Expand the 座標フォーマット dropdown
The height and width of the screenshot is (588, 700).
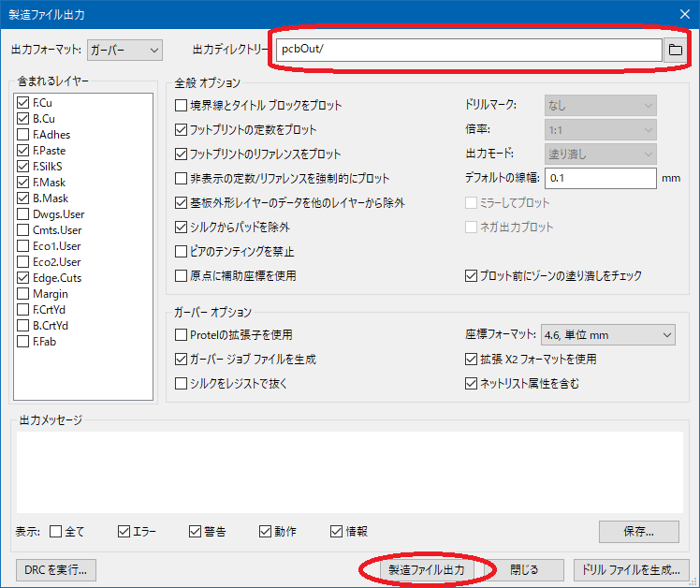click(x=607, y=334)
